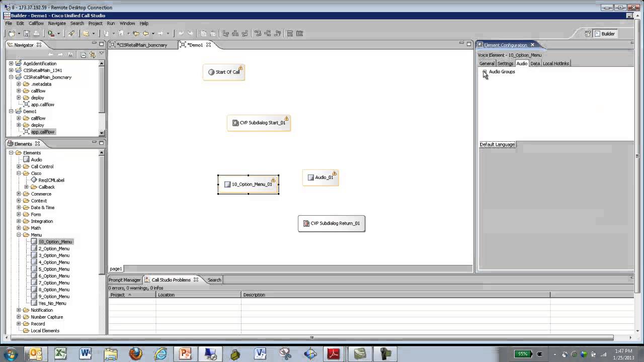Open the Project menu
644x362 pixels.
(x=95, y=23)
